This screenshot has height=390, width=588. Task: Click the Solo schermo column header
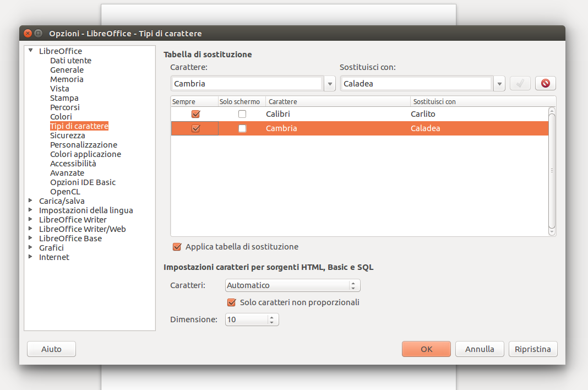[242, 102]
